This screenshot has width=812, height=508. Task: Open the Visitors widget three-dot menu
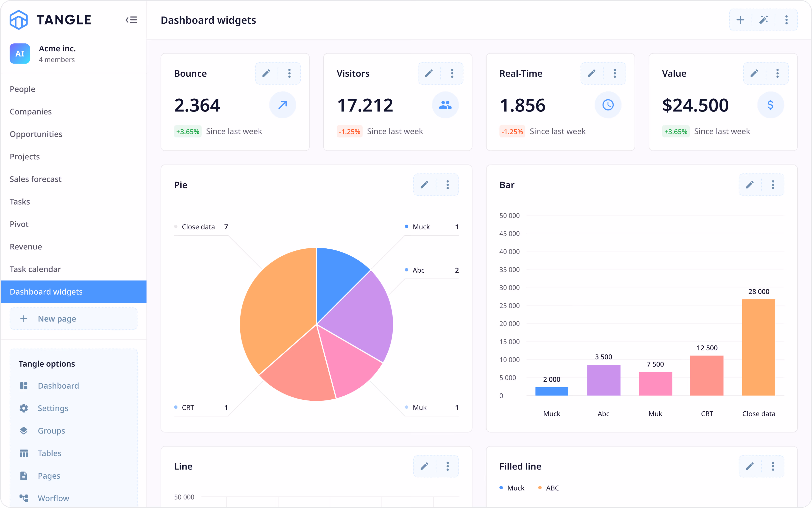pyautogui.click(x=452, y=73)
